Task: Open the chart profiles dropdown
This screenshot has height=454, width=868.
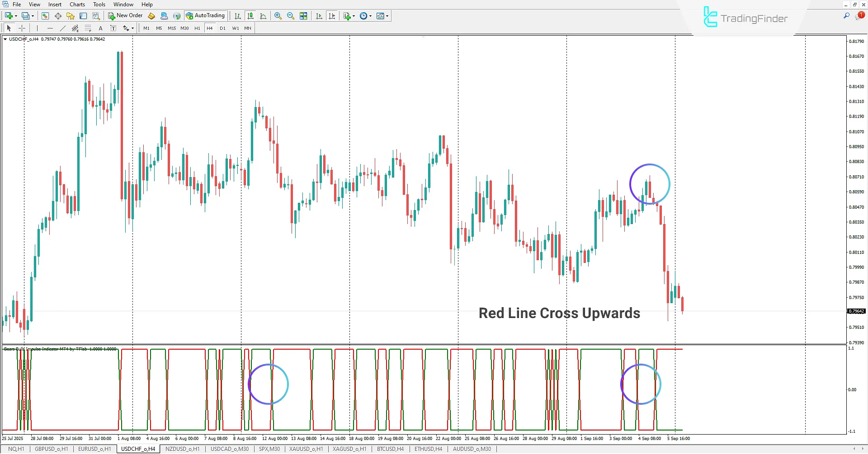Action: [x=33, y=15]
